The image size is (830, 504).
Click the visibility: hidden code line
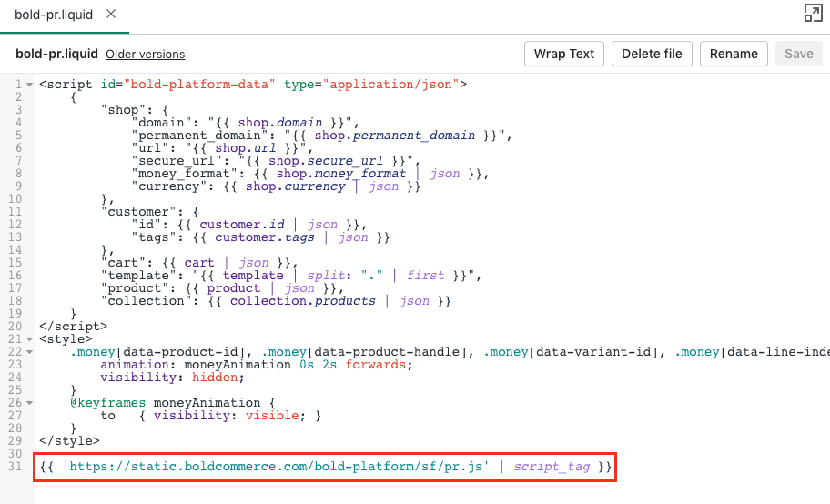[168, 378]
